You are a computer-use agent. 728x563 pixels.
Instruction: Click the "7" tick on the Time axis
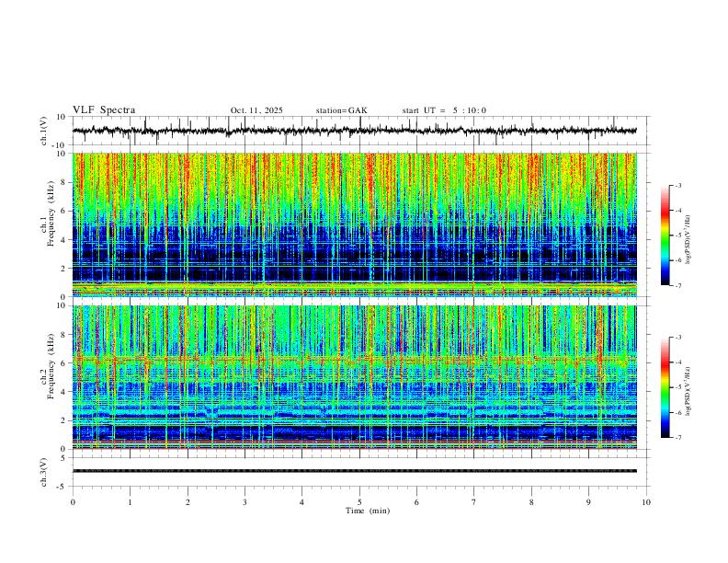(x=474, y=502)
